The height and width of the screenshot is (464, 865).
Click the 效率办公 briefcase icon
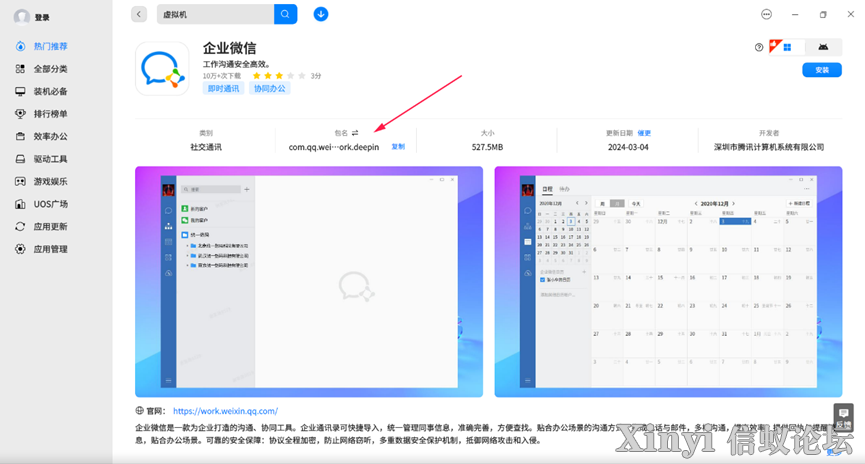pos(20,136)
